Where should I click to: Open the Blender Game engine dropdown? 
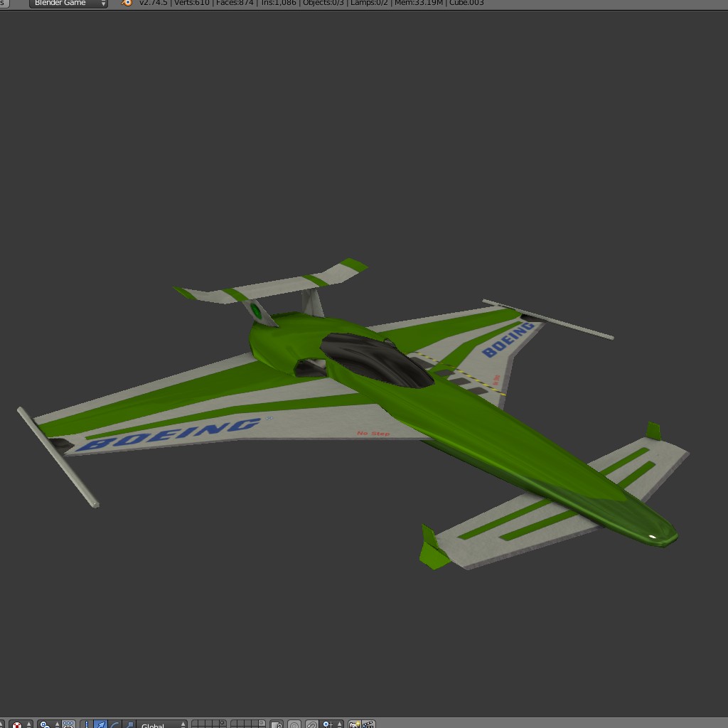tap(68, 4)
